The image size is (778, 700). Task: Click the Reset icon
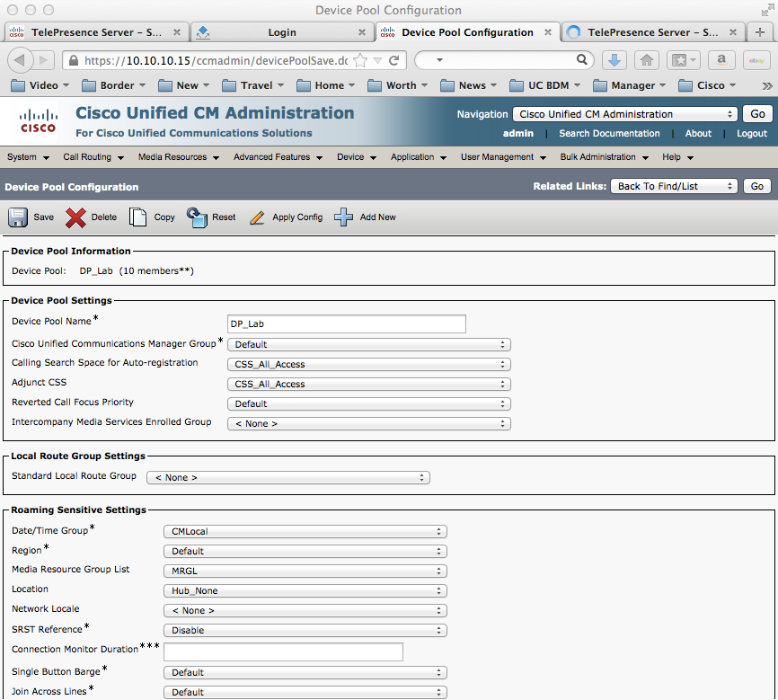coord(197,217)
